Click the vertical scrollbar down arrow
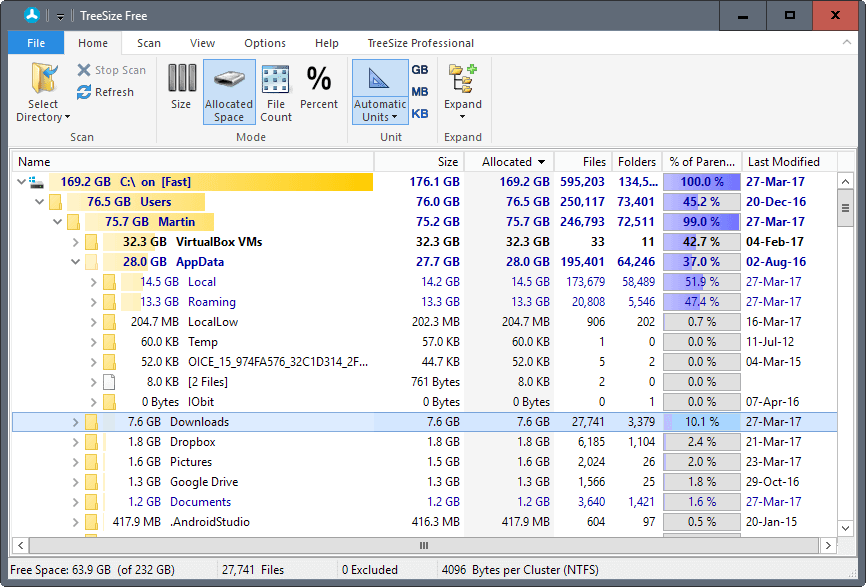This screenshot has width=866, height=587. click(x=846, y=528)
